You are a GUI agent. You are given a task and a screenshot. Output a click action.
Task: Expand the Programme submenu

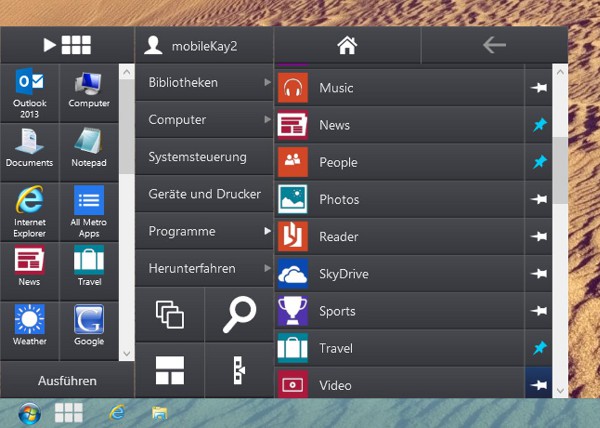(x=205, y=231)
